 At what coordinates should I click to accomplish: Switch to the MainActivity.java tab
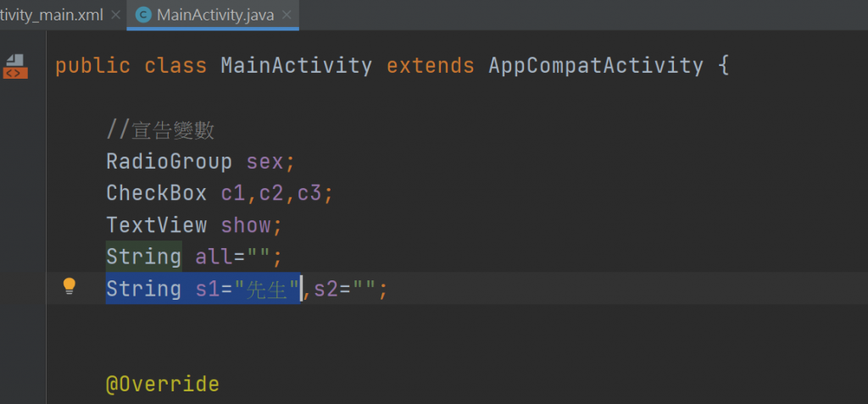click(214, 15)
